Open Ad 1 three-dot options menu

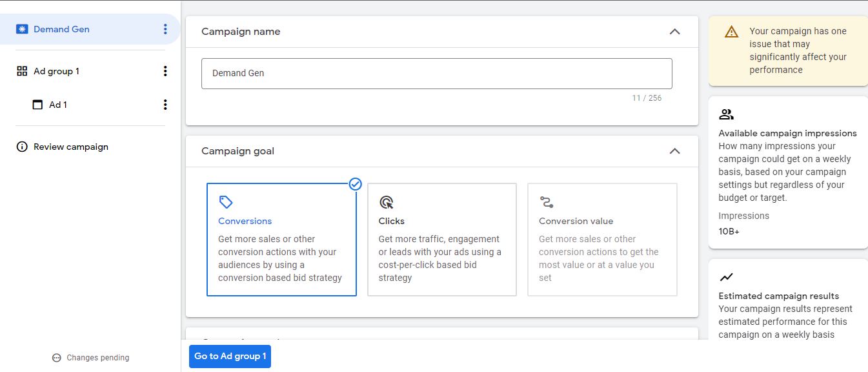(x=165, y=105)
